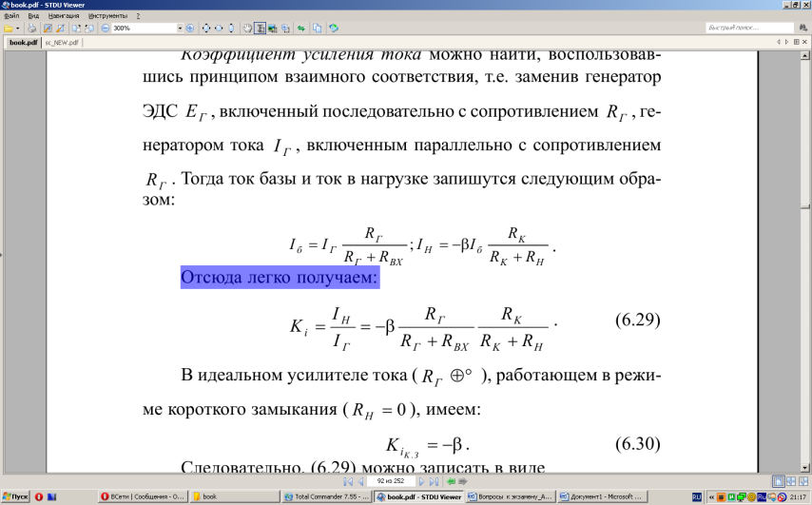Open the ? help menu

(138, 16)
